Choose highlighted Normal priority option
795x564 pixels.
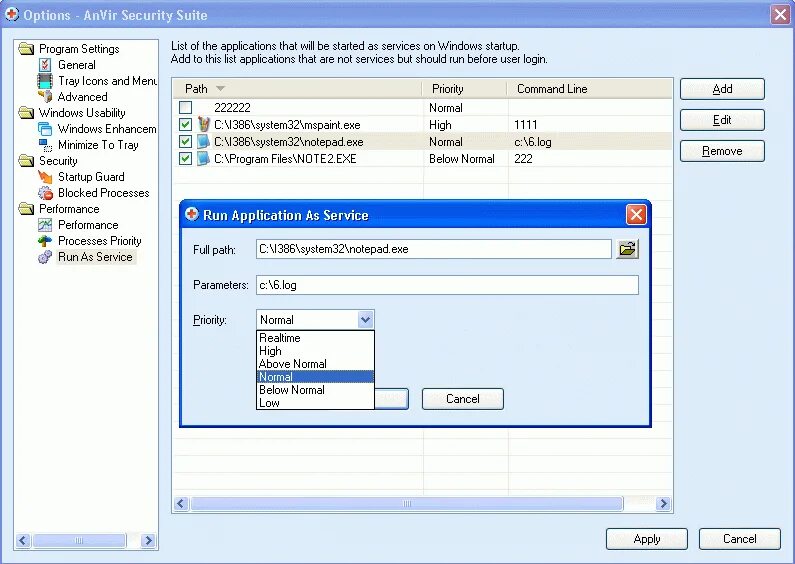pyautogui.click(x=315, y=377)
